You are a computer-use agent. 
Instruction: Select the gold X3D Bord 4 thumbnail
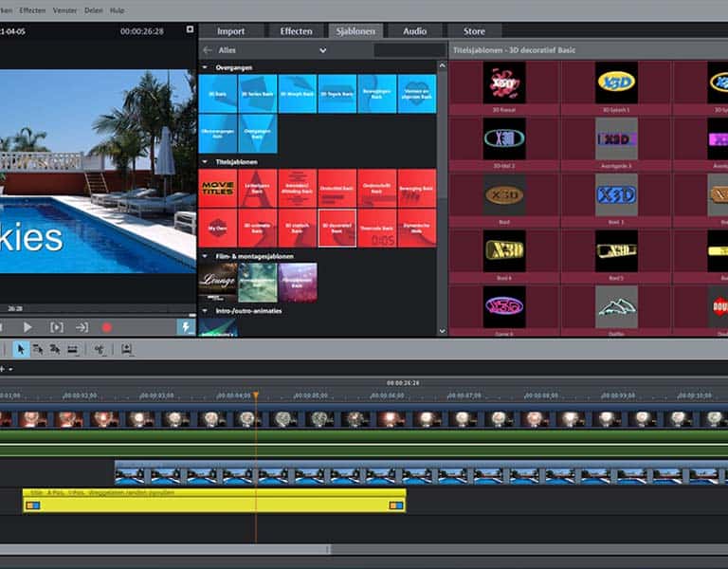pos(504,250)
